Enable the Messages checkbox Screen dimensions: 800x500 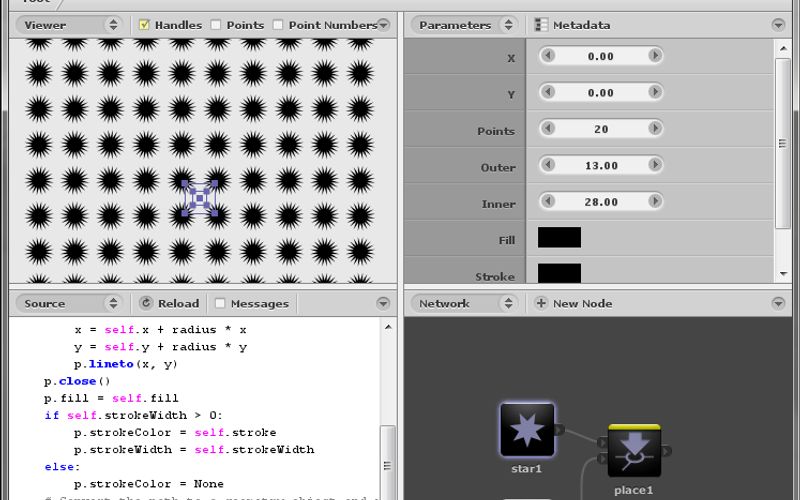tap(220, 303)
